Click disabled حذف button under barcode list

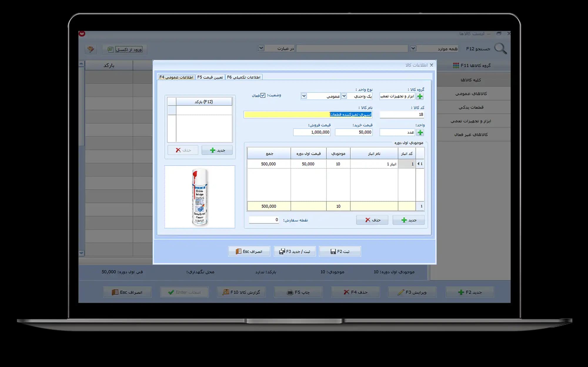[183, 150]
